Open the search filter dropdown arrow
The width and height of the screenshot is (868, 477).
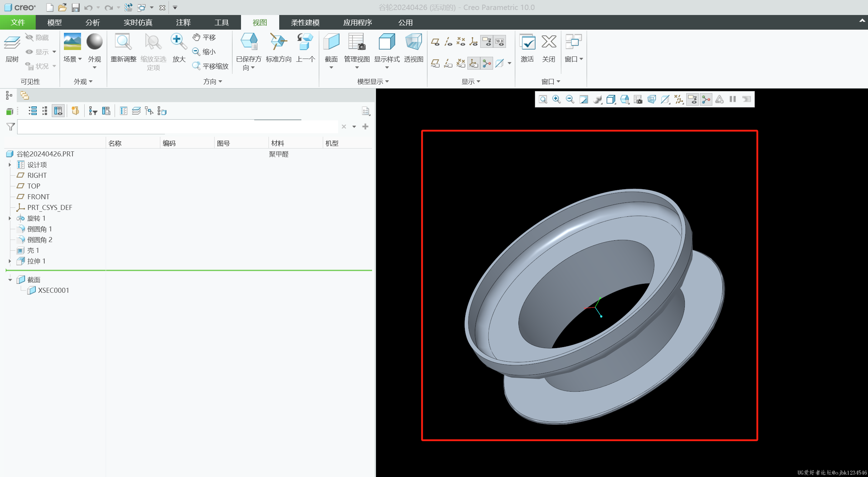354,126
